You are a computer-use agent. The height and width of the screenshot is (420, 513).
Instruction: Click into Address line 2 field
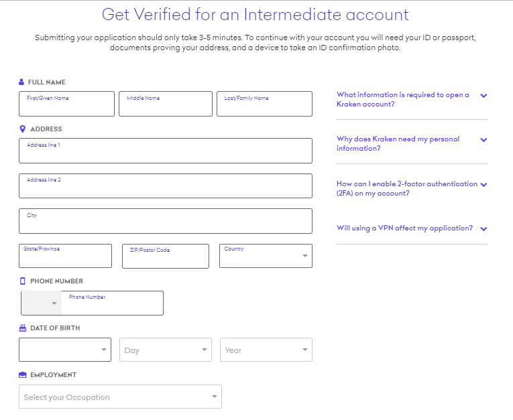tap(166, 186)
